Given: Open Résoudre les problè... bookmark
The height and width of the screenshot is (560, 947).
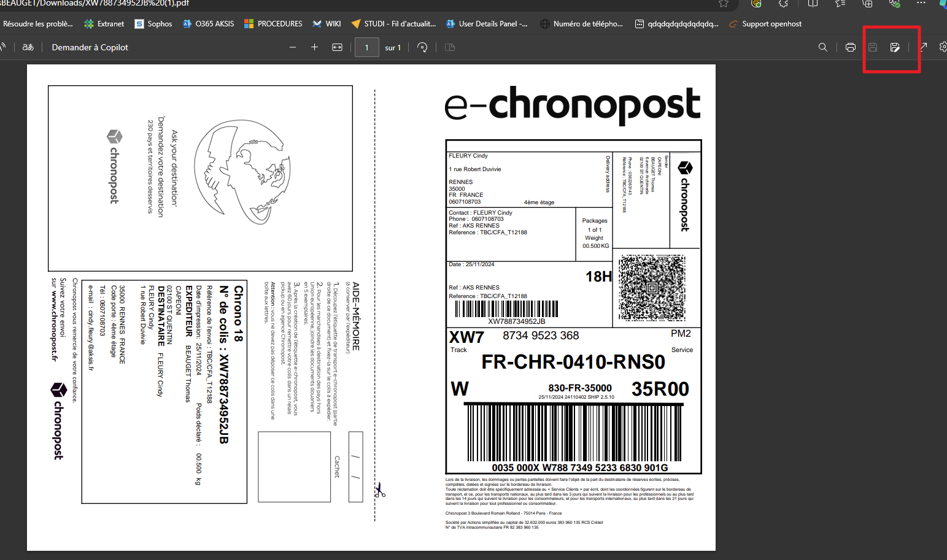Looking at the screenshot, I should (x=37, y=24).
